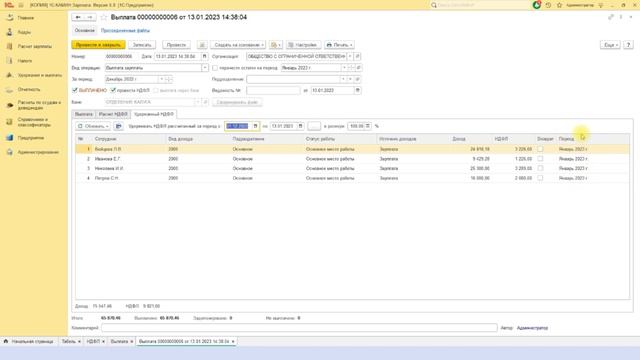
Task: Open the Администрирование section icon
Action: coord(10,152)
